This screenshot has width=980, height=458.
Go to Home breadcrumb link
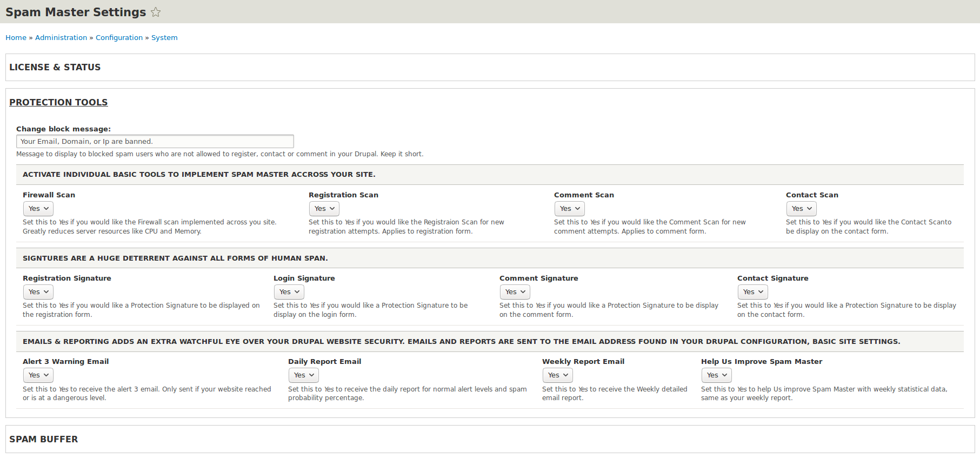click(x=16, y=37)
